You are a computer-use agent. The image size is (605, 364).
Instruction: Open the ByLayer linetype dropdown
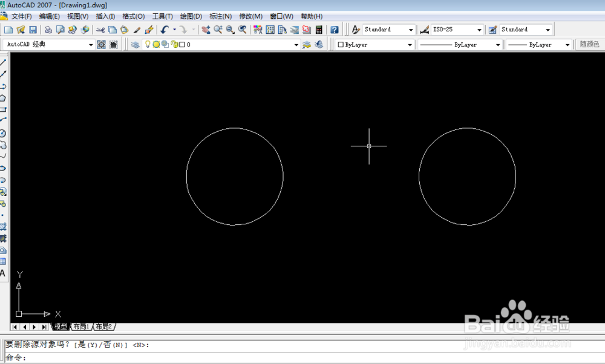[498, 45]
